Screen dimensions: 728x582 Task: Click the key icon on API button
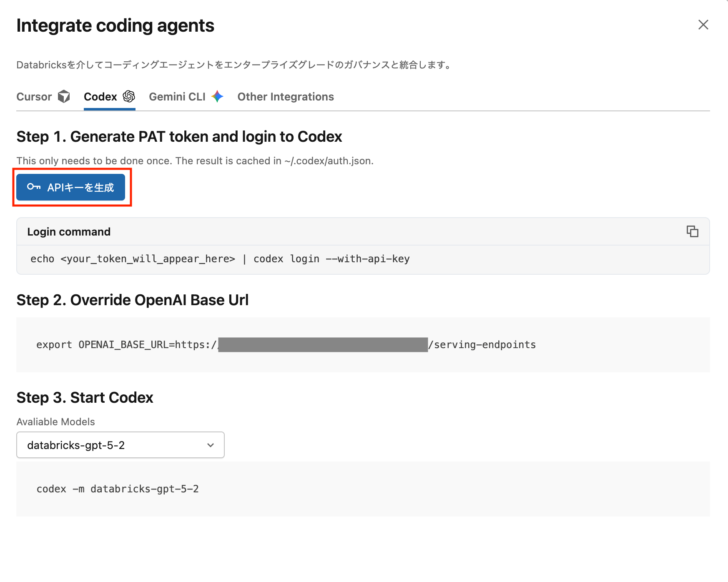tap(34, 187)
